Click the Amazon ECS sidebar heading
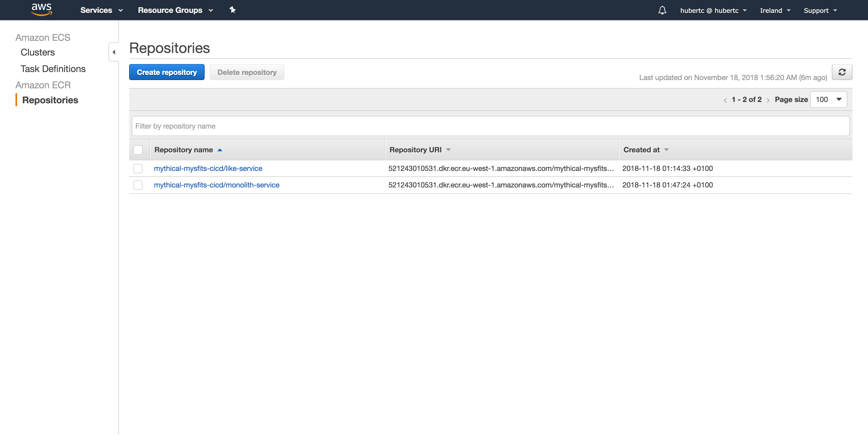This screenshot has width=868, height=440. point(43,37)
